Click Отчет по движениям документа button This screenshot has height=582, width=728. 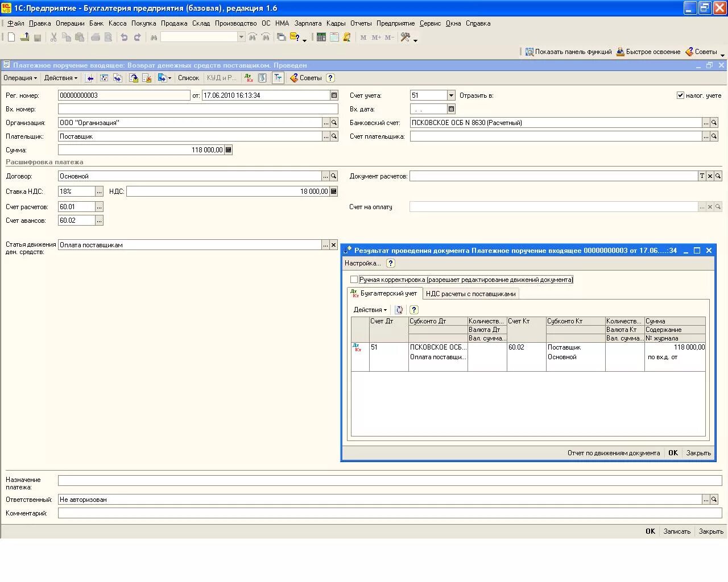(614, 453)
